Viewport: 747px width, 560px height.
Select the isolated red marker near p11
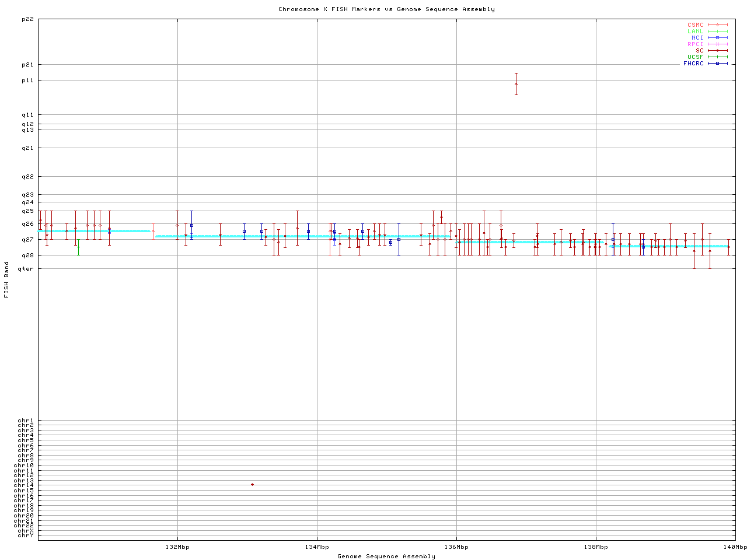(516, 84)
